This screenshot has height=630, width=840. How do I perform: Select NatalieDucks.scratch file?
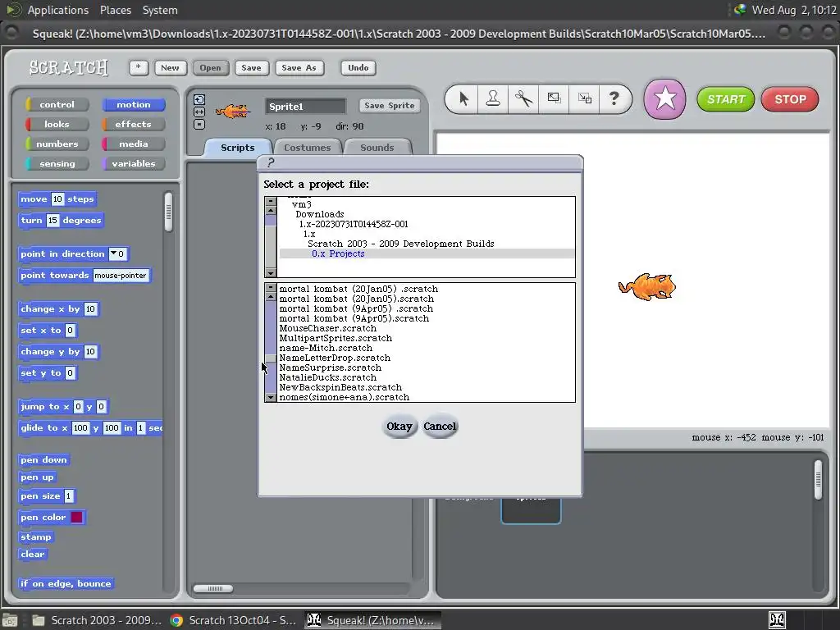(328, 377)
